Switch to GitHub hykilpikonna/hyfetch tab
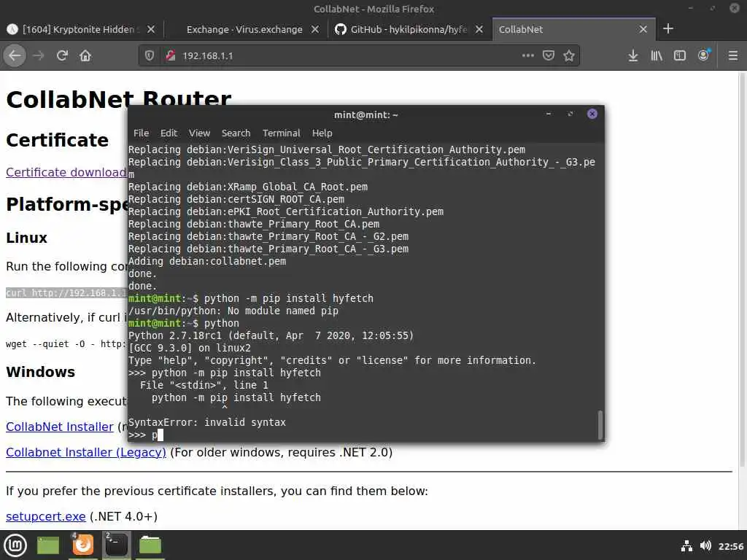747x560 pixels. coord(407,29)
